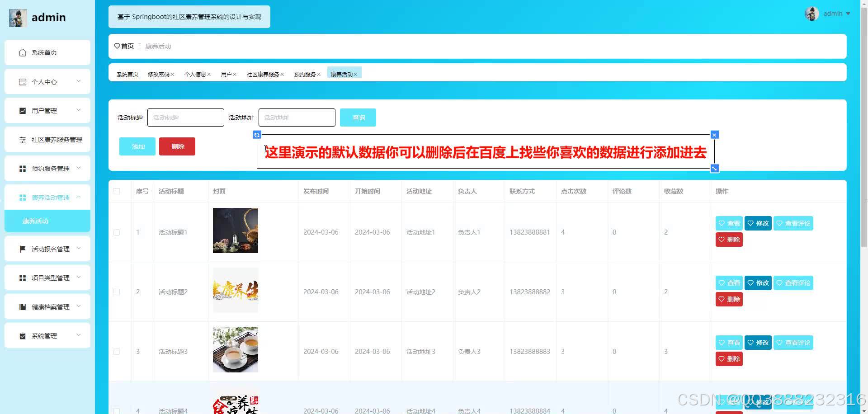Click the 健康档案管理 book icon
This screenshot has height=414, width=868.
pos(23,306)
